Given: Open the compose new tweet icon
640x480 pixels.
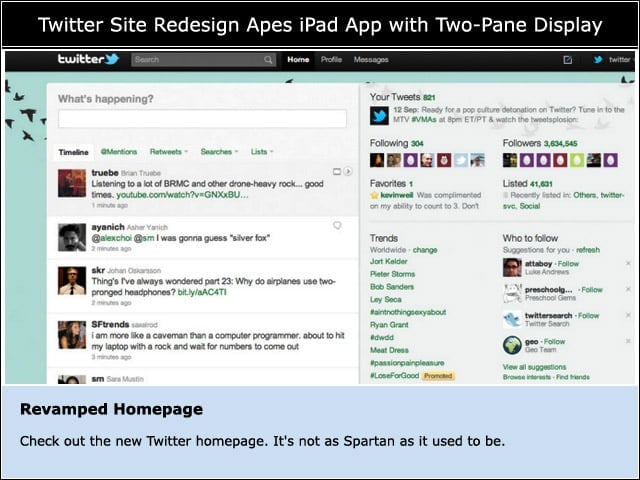Looking at the screenshot, I should pyautogui.click(x=567, y=60).
